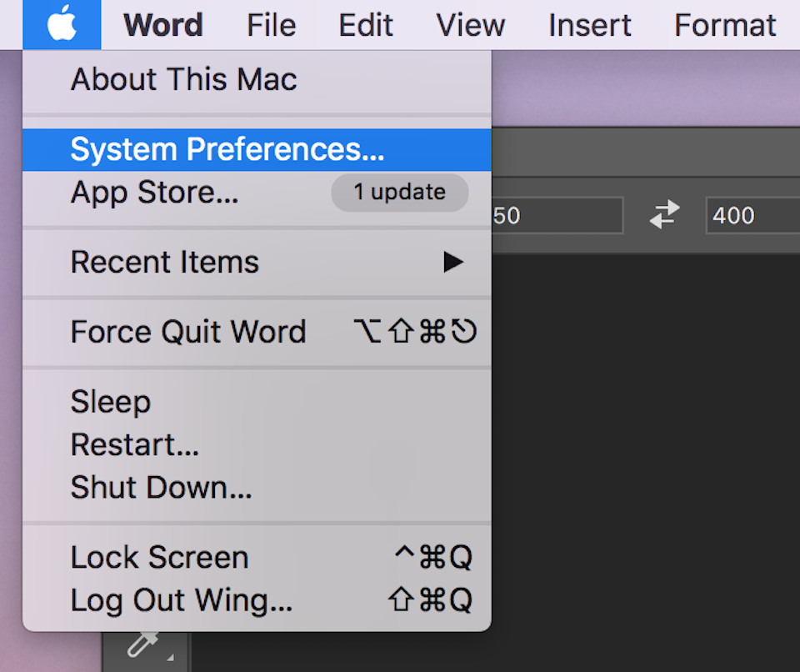Open the Insert menu
800x672 pixels.
(589, 24)
